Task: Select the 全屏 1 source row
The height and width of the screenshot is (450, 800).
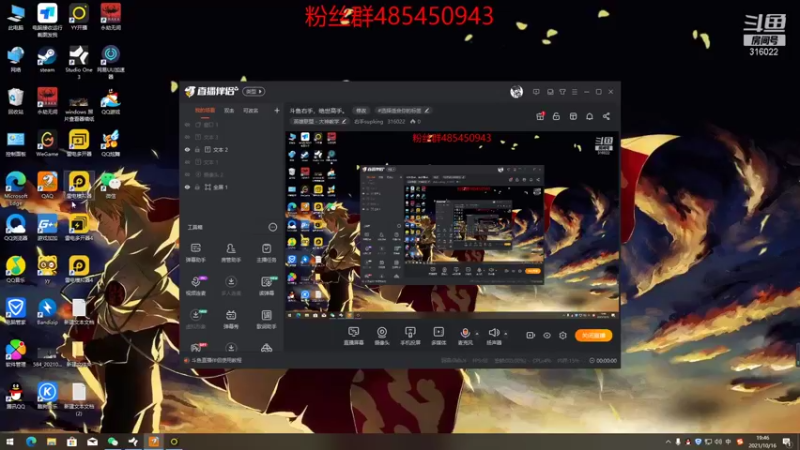Action: 232,187
